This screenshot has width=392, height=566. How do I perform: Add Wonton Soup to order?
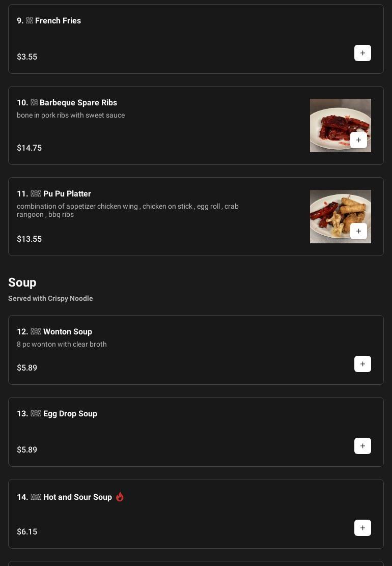(x=362, y=364)
